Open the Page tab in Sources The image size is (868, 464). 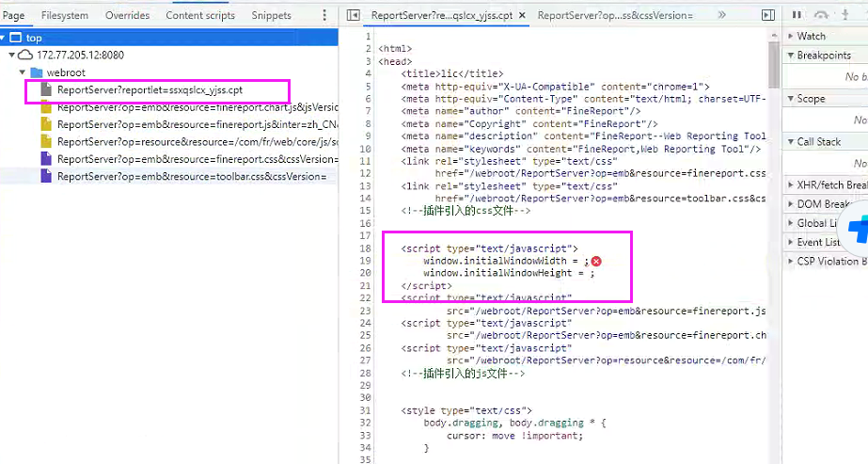[x=13, y=15]
